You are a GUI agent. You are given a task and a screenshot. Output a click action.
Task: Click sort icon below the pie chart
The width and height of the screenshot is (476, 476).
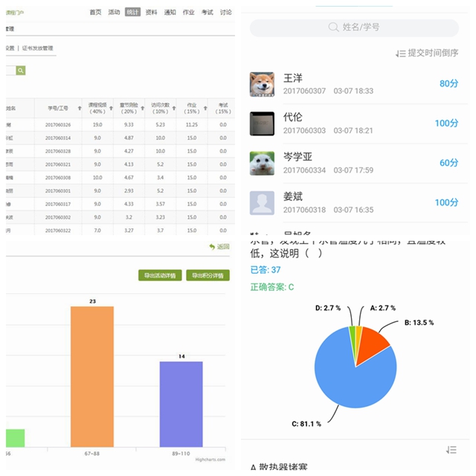(x=451, y=450)
